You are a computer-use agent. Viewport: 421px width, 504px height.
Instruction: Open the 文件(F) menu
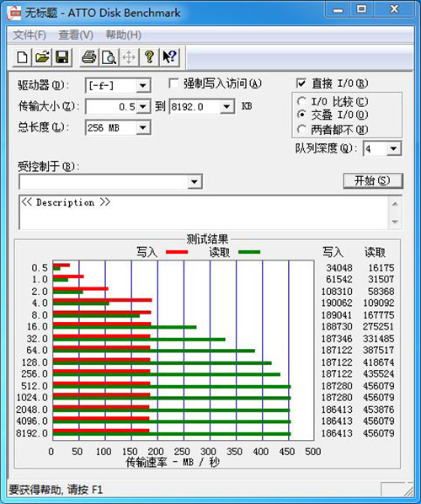(x=29, y=35)
